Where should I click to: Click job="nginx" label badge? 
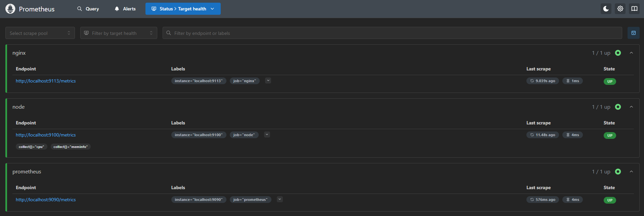245,81
